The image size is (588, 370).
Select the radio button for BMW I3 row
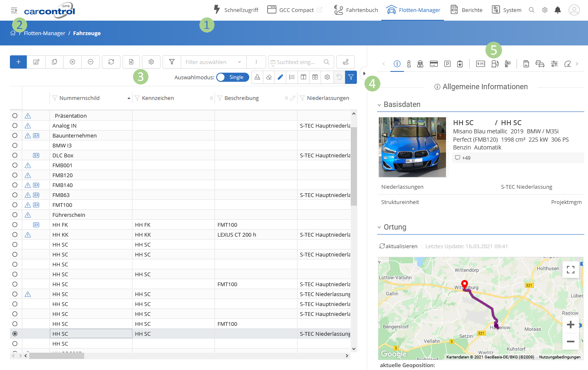pyautogui.click(x=15, y=145)
